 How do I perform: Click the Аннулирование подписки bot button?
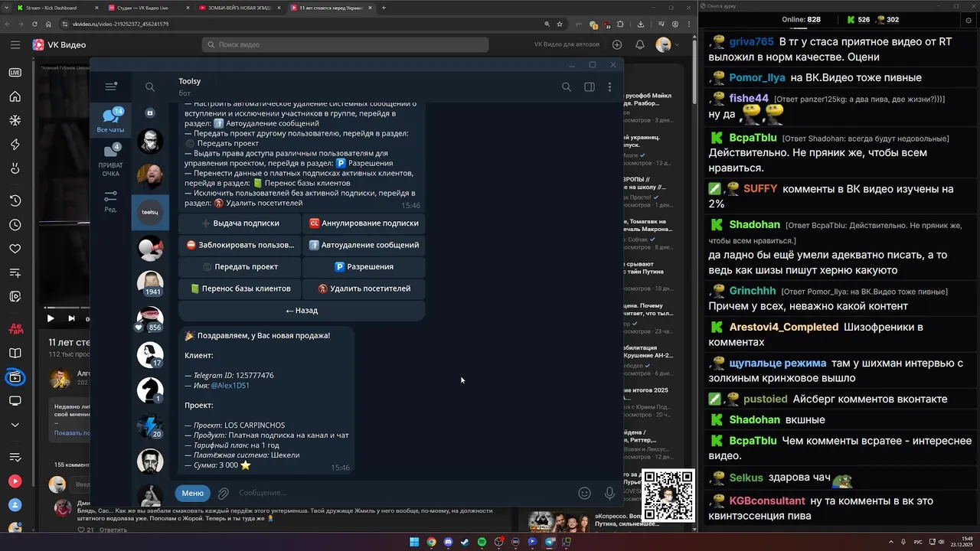coord(364,223)
